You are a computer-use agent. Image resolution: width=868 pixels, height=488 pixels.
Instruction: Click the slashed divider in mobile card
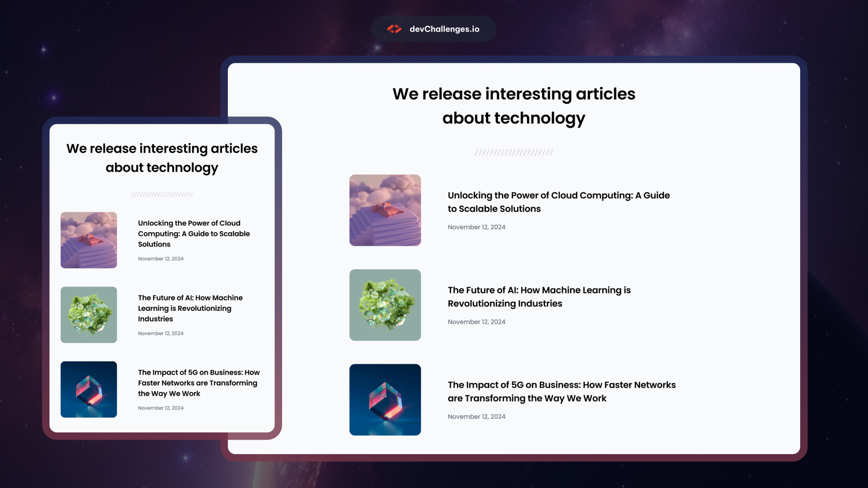click(162, 194)
